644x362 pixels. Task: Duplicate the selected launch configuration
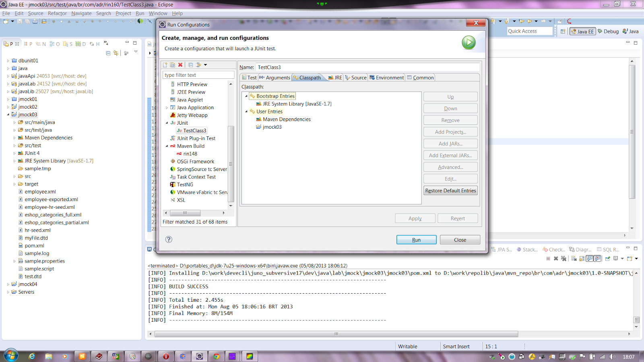(x=173, y=65)
